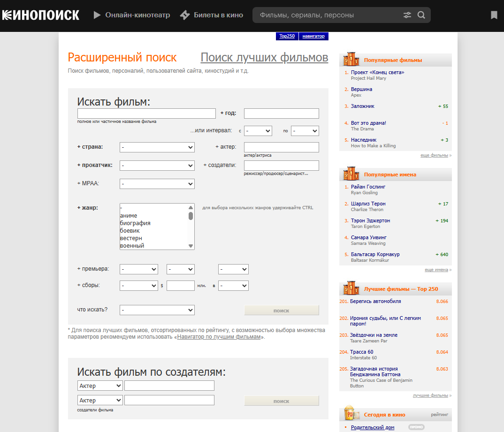The image size is (504, 432).
Task: Focus the header search field
Action: (328, 15)
